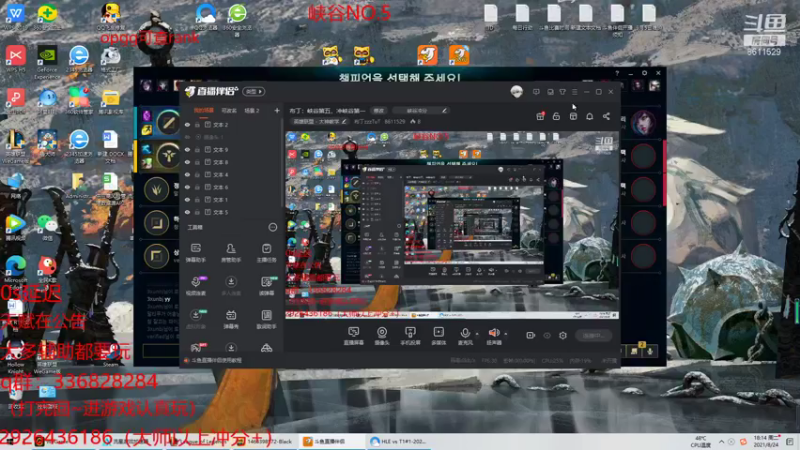Toggle visibility of layer 文本 5
800x450 pixels.
(x=187, y=212)
